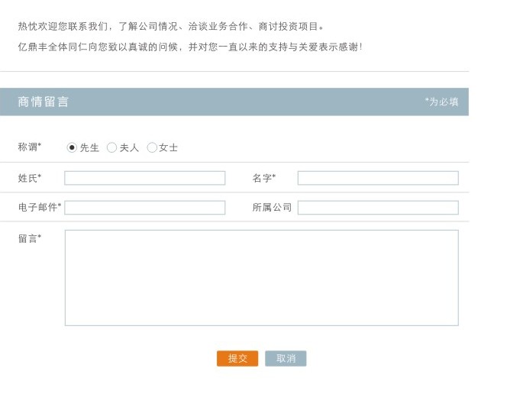
Task: Click the 电子邮件* field label
Action: [x=40, y=207]
